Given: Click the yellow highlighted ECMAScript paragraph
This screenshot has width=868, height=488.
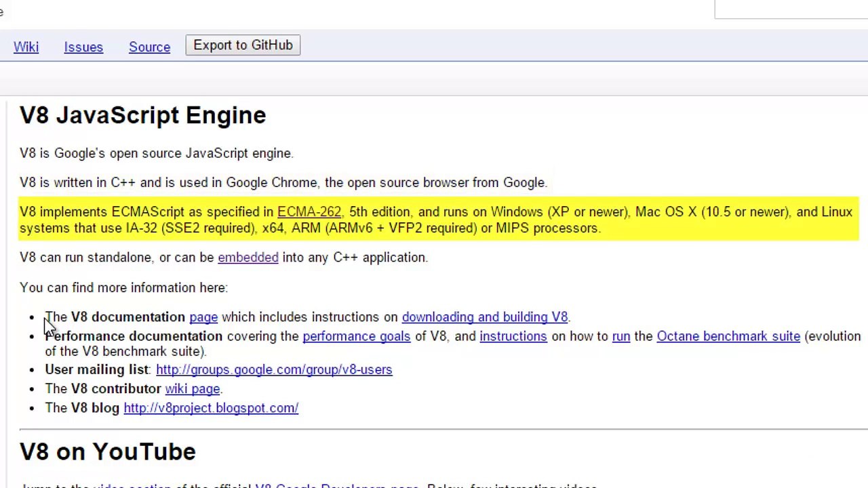Looking at the screenshot, I should (439, 220).
